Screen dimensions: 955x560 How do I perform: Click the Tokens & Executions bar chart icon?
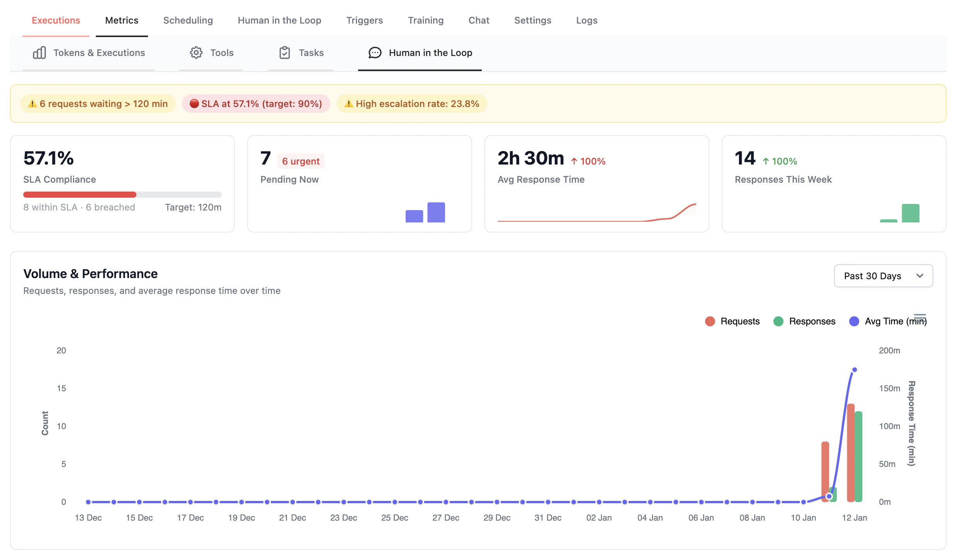point(39,53)
